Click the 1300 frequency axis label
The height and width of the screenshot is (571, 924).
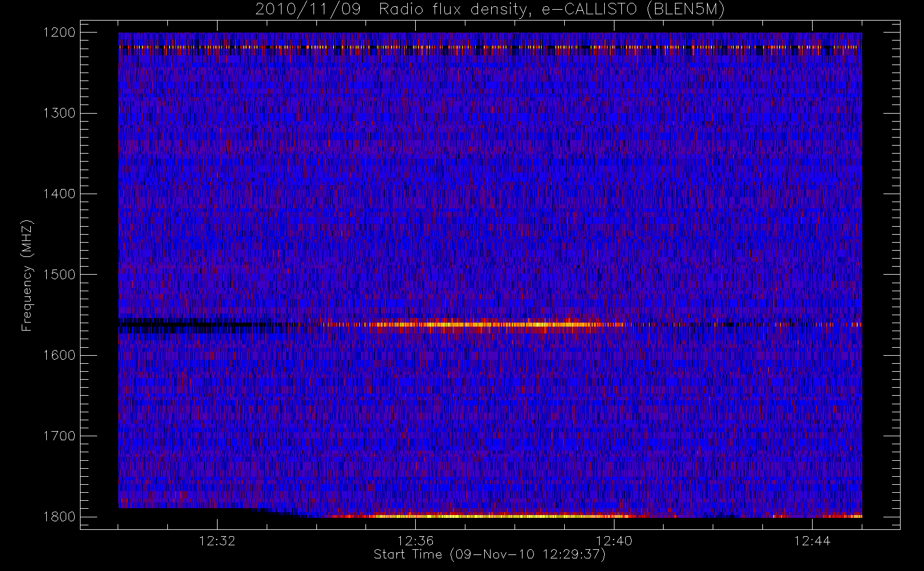point(59,113)
